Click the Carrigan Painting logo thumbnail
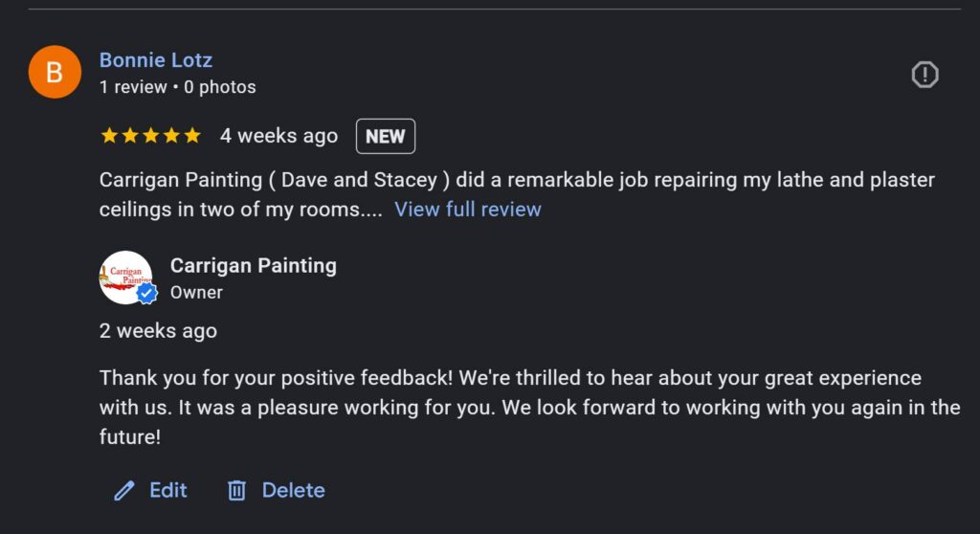The width and height of the screenshot is (980, 534). click(124, 277)
